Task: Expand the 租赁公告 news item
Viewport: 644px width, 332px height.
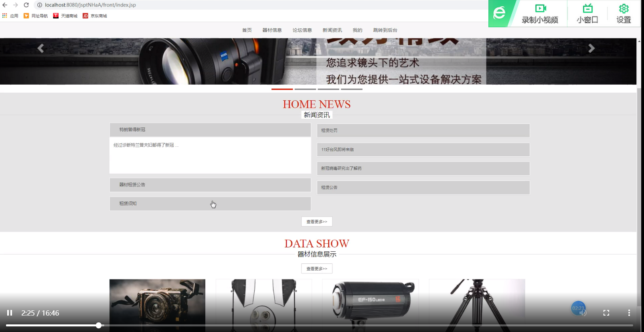Action: tap(423, 188)
